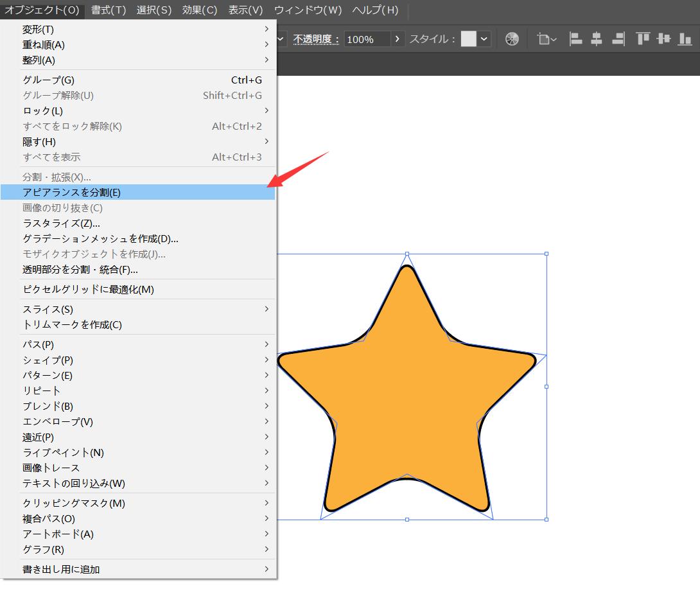Viewport: 700px width, 605px height.
Task: Select アピアランスを分割(E) menu item
Action: [138, 192]
